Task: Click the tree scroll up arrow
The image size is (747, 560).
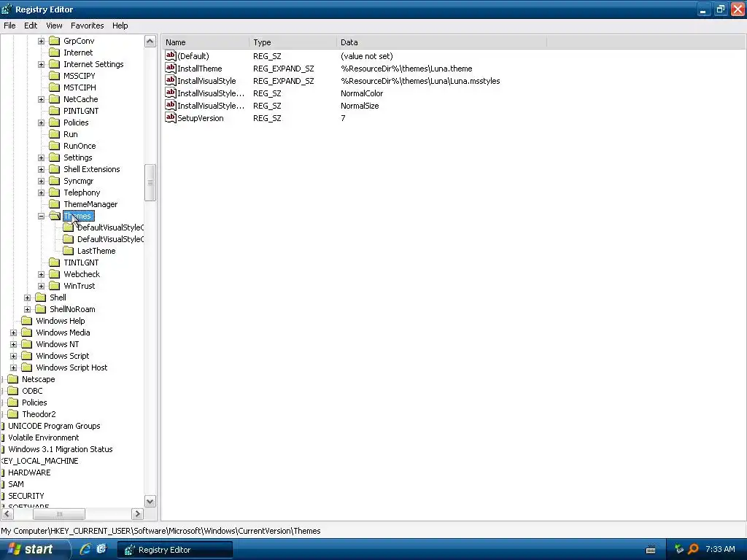Action: (150, 42)
